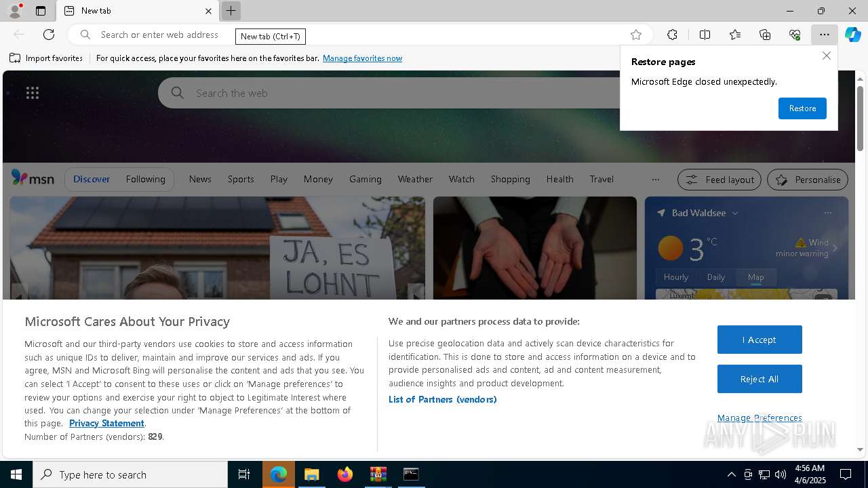This screenshot has height=488, width=868.
Task: Accept cookies with I Accept
Action: tap(759, 340)
